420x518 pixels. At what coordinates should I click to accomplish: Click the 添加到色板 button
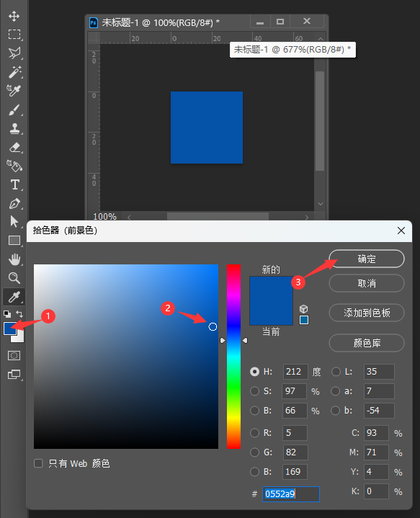(x=367, y=313)
